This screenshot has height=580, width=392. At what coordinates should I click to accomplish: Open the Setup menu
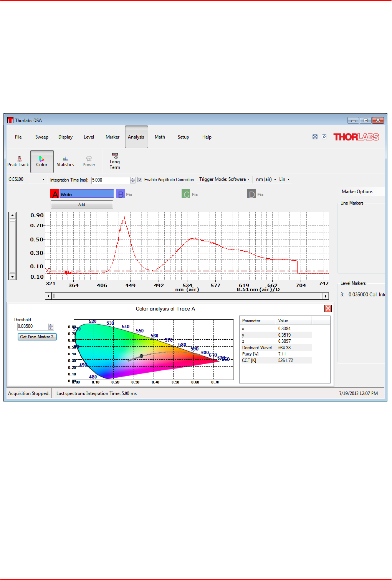pyautogui.click(x=183, y=137)
